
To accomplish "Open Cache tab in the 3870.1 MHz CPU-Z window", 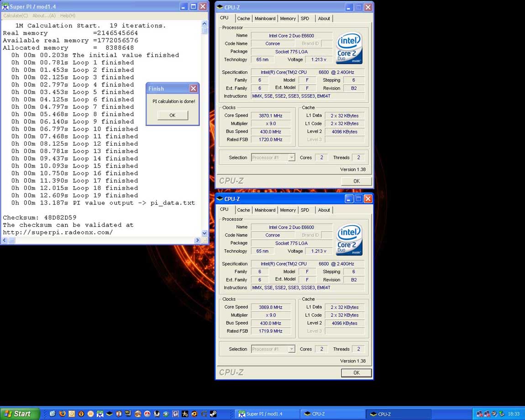I will click(243, 19).
